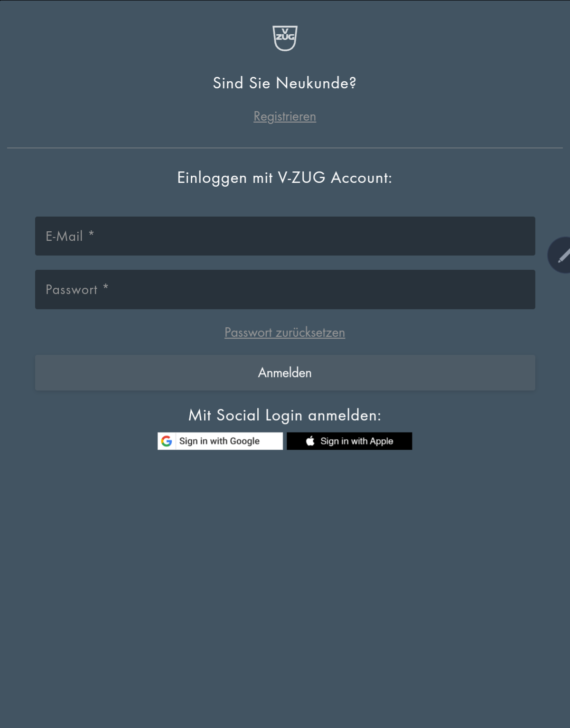Click the Sind Sie Neukunde? heading
This screenshot has width=570, height=728.
[285, 83]
